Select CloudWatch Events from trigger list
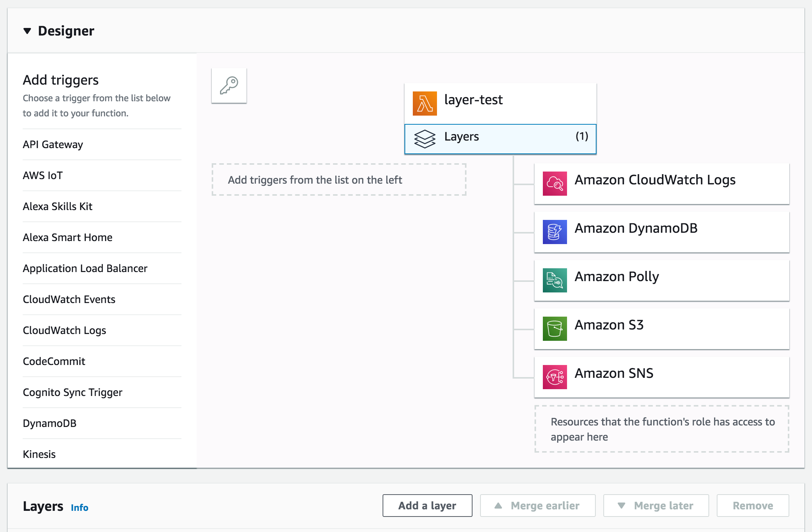The height and width of the screenshot is (532, 812). coord(69,300)
